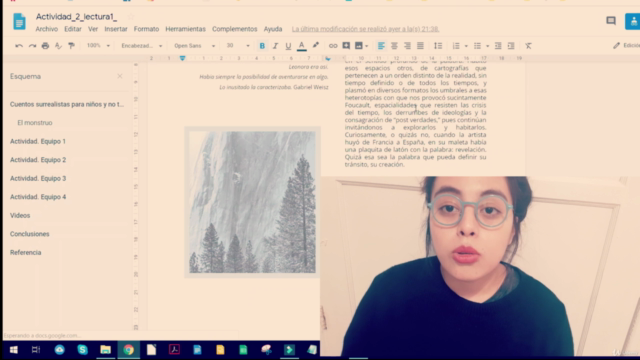The image size is (640, 360).
Task: Open the highlight color picker
Action: [x=316, y=46]
